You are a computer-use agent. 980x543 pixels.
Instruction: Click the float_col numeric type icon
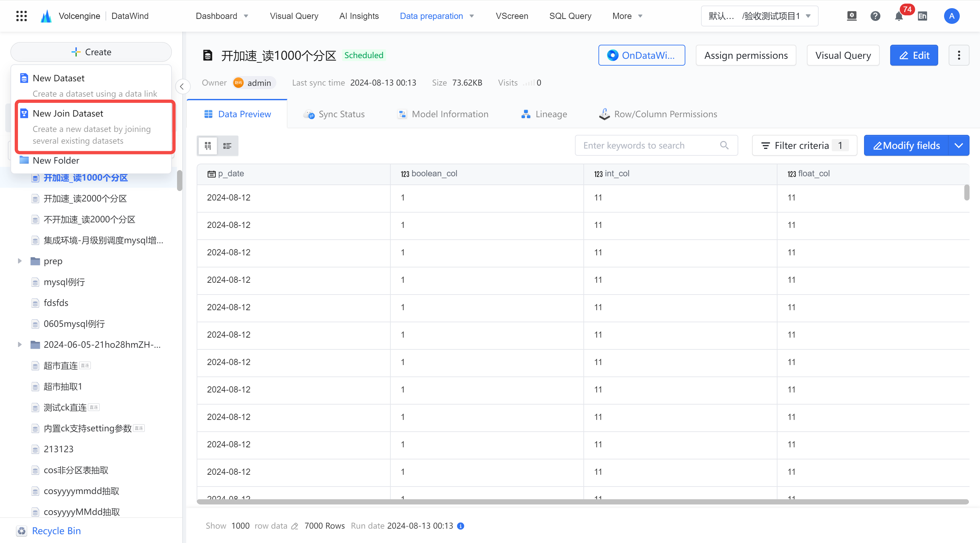pyautogui.click(x=792, y=174)
